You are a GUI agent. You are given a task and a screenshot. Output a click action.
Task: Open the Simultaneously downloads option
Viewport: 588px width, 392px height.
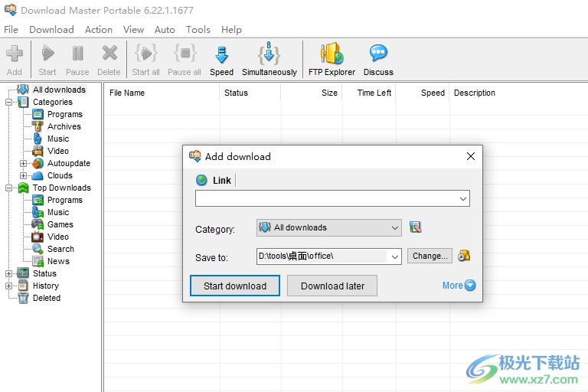tap(269, 60)
